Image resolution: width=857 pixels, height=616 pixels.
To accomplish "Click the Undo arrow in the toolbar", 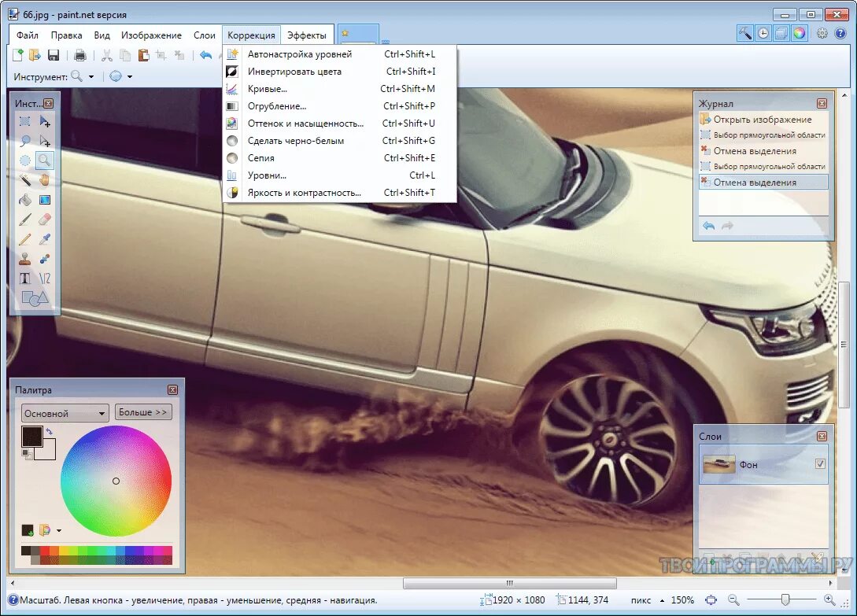I will point(205,54).
